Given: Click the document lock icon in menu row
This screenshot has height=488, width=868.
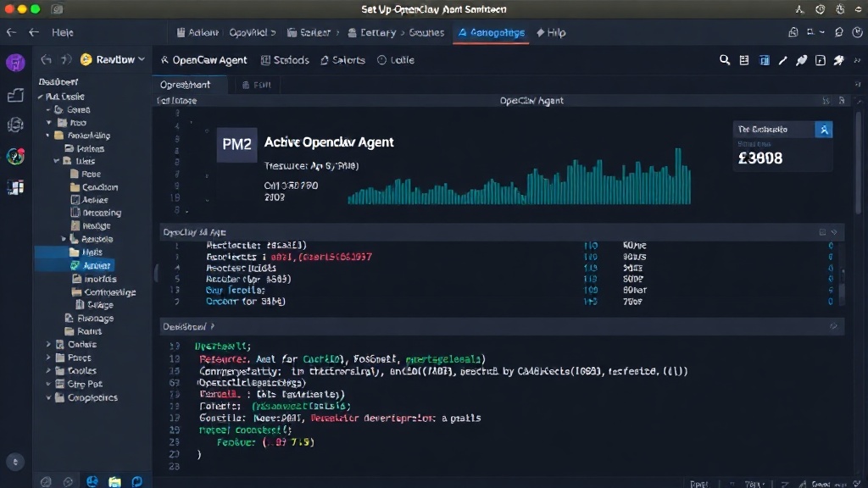Looking at the screenshot, I should tap(793, 33).
